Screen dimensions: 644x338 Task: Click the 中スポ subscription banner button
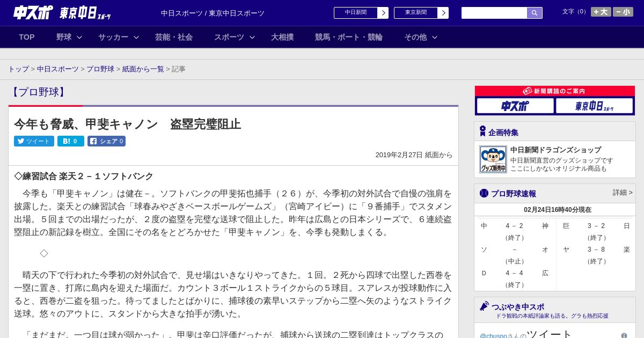[515, 106]
